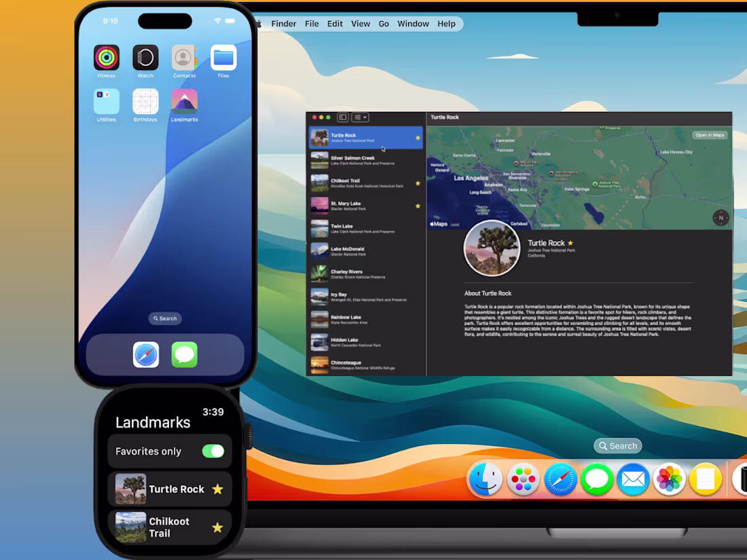
Task: Open the Window menu in the menu bar
Action: 413,23
